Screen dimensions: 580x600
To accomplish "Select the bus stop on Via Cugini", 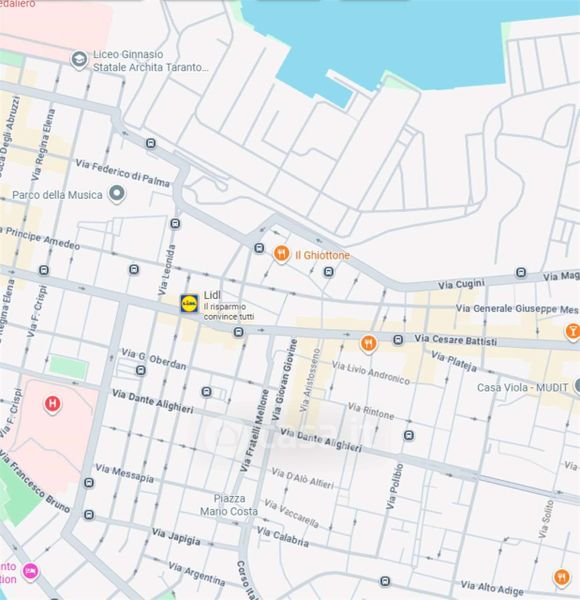I will click(521, 272).
